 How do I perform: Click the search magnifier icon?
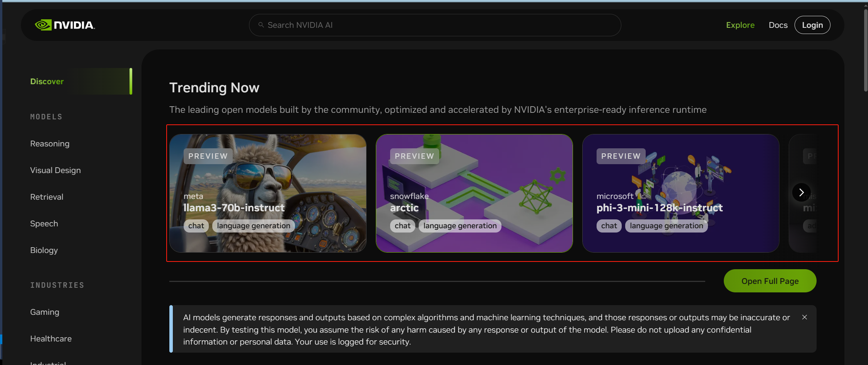[x=261, y=25]
